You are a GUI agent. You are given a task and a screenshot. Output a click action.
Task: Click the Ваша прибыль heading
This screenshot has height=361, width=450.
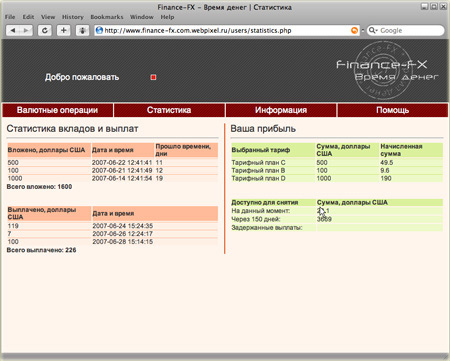coord(263,129)
